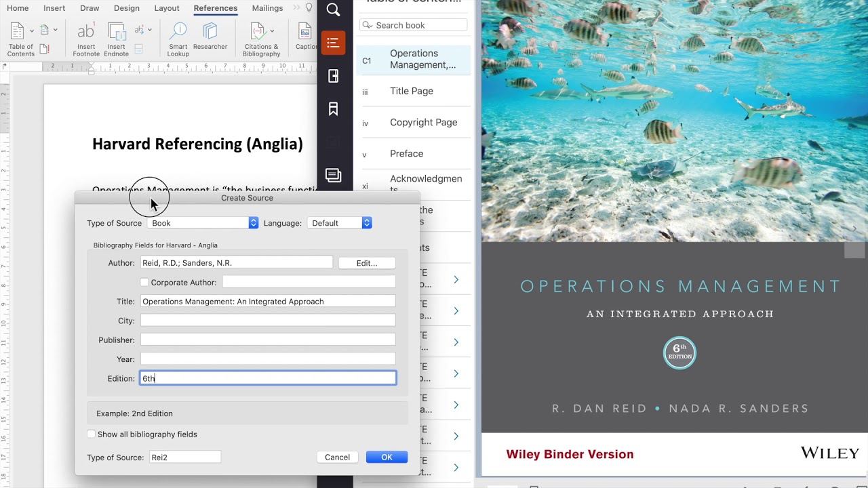
Task: Click the Tell Me lightbulb icon
Action: [309, 8]
